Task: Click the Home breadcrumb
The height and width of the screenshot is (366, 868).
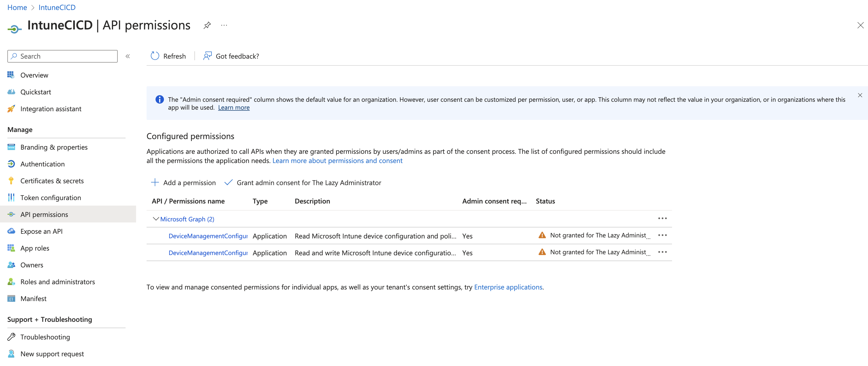Action: (17, 7)
